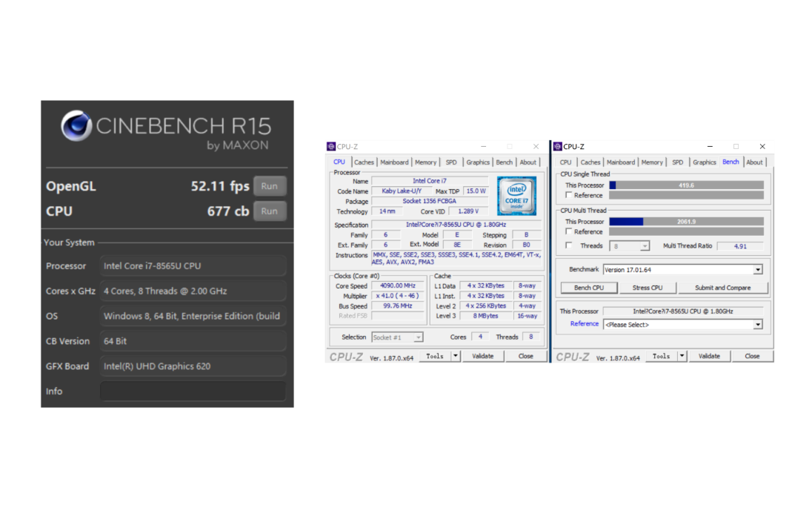The width and height of the screenshot is (812, 508).
Task: Click Validate in the CPU-Z benchmark window
Action: point(709,356)
